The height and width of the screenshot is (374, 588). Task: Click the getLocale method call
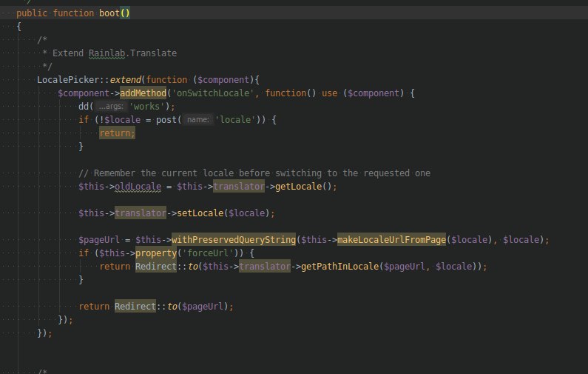click(299, 187)
